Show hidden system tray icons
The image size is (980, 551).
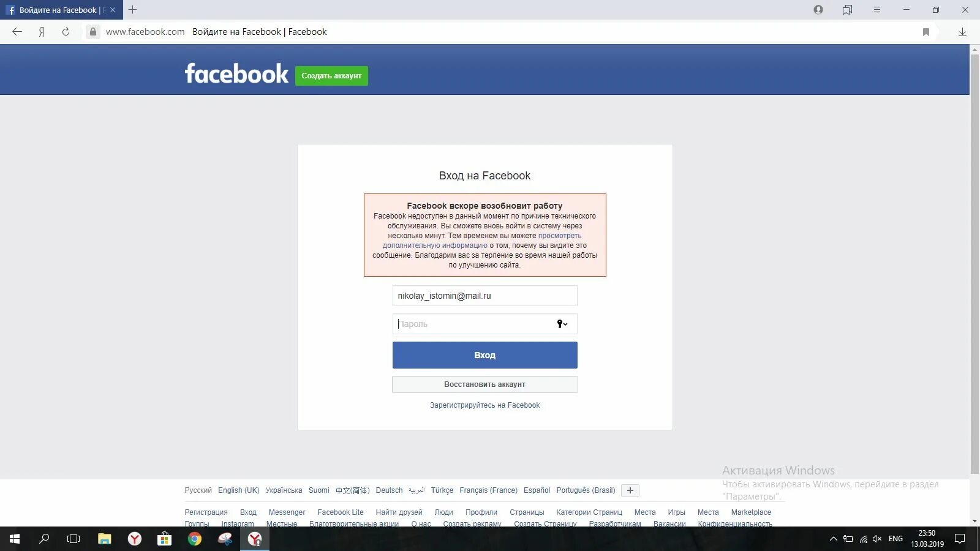click(833, 539)
